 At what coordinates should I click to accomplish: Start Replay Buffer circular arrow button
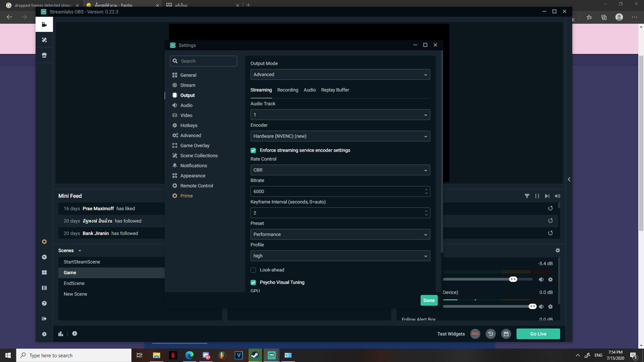491,334
